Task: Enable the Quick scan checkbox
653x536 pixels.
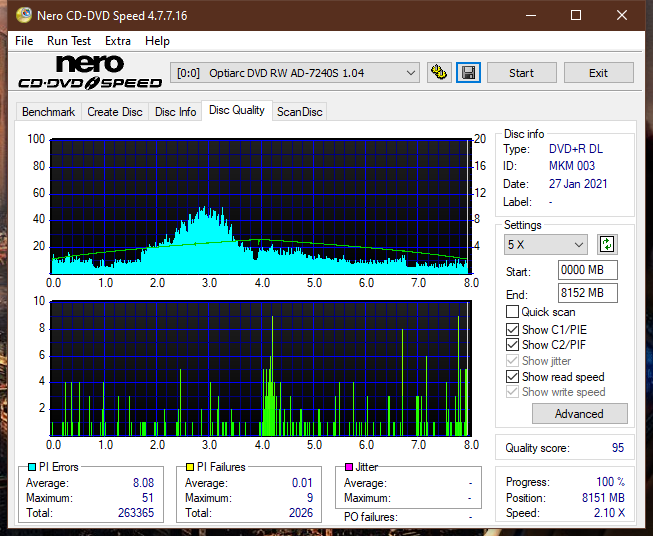Action: click(513, 312)
